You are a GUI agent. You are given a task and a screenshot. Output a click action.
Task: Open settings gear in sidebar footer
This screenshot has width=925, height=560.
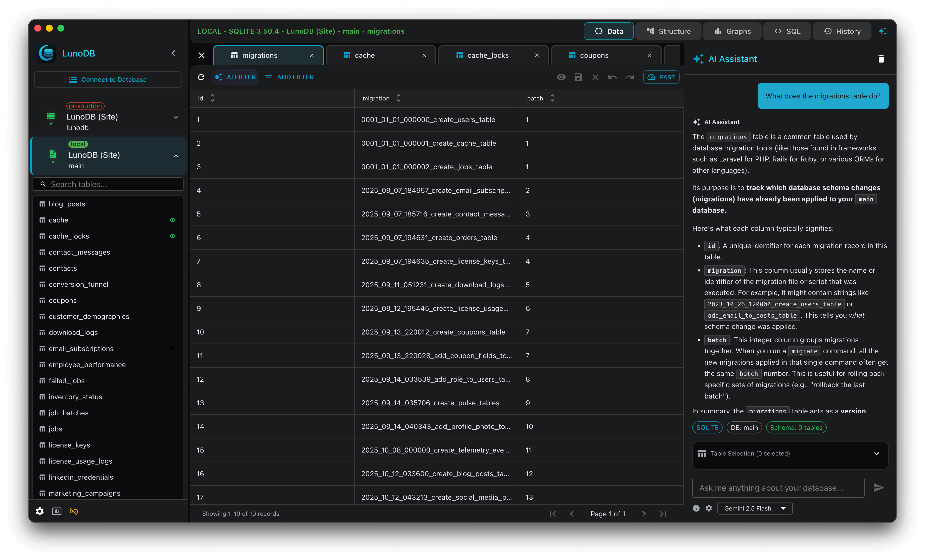[40, 511]
